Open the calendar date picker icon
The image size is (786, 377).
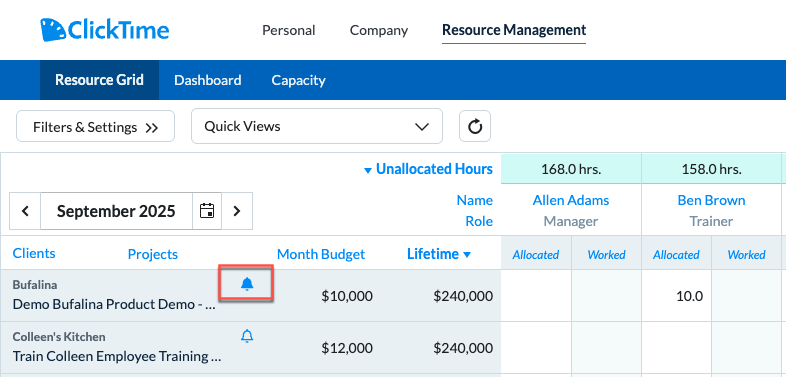click(x=207, y=211)
